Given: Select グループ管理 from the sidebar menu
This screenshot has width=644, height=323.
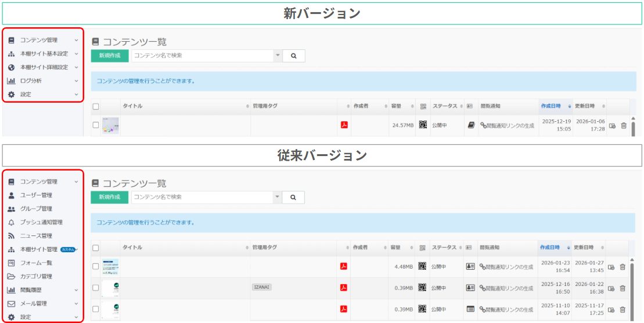Looking at the screenshot, I should [x=36, y=209].
